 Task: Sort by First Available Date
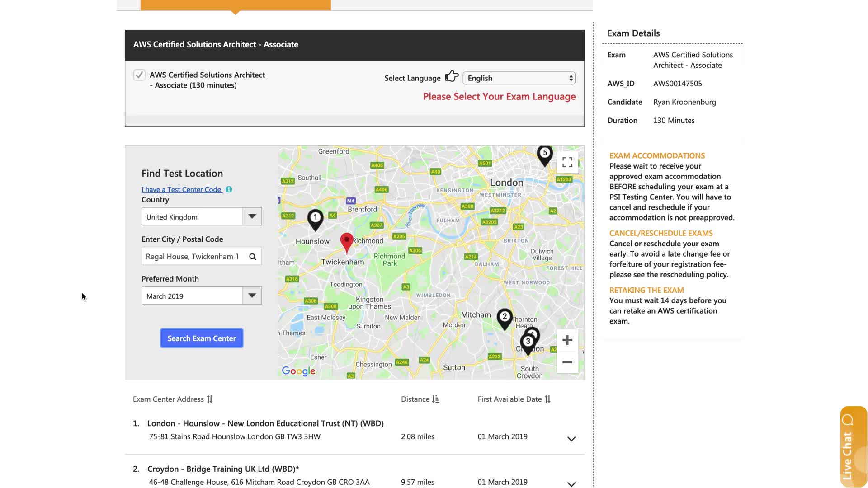547,399
